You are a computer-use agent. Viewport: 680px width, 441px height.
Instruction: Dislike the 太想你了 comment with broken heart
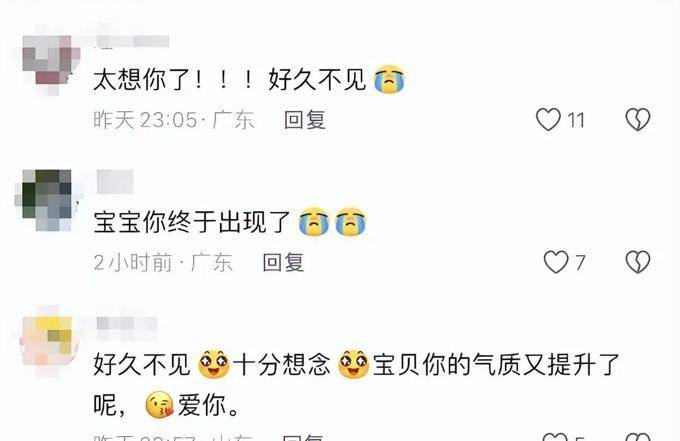(x=638, y=119)
